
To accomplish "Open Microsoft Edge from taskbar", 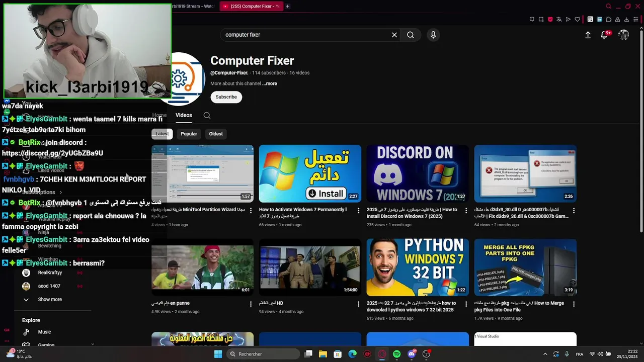I will pyautogui.click(x=352, y=354).
